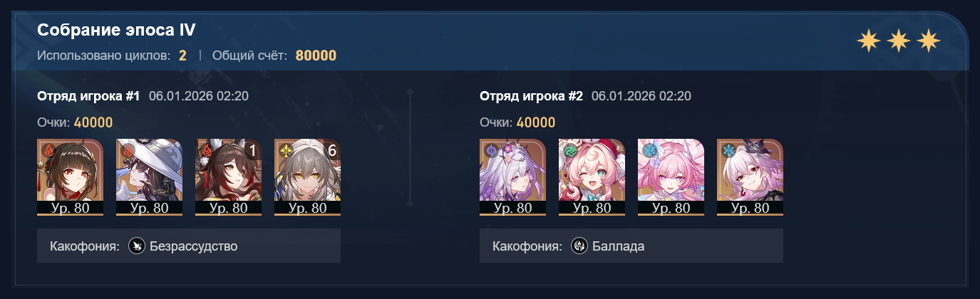Click the Imaginary element icon on gray-haired character
Viewport: 980px width, 299px height.
coord(284,151)
